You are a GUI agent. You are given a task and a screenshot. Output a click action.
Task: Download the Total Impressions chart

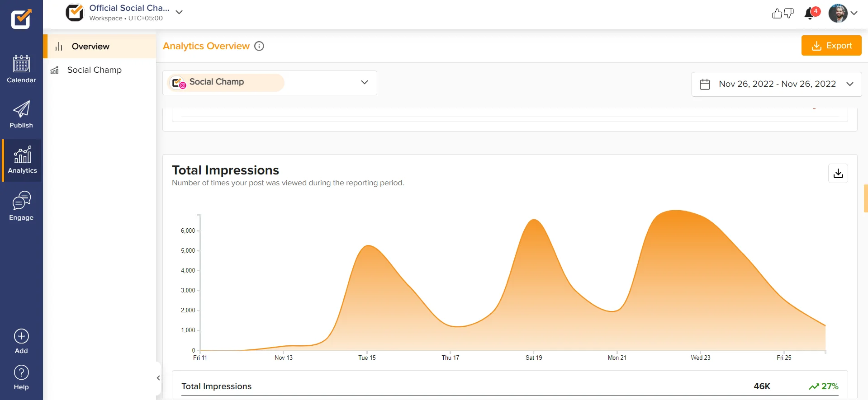tap(838, 173)
